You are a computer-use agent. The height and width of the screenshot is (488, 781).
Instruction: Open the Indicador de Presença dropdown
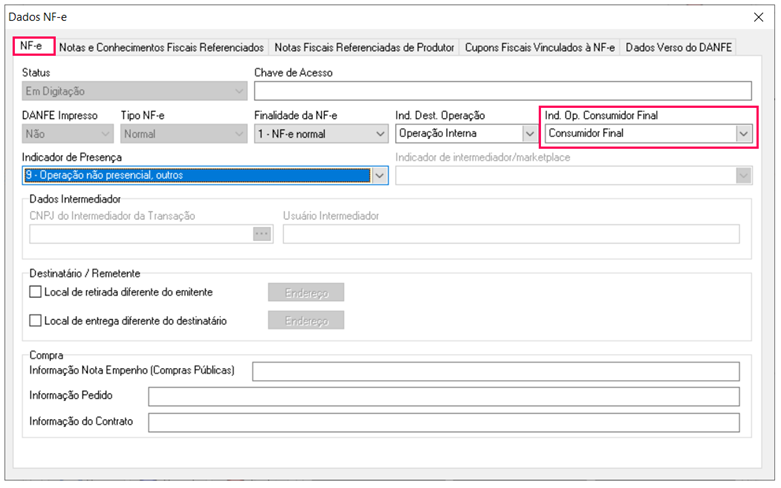(x=379, y=176)
